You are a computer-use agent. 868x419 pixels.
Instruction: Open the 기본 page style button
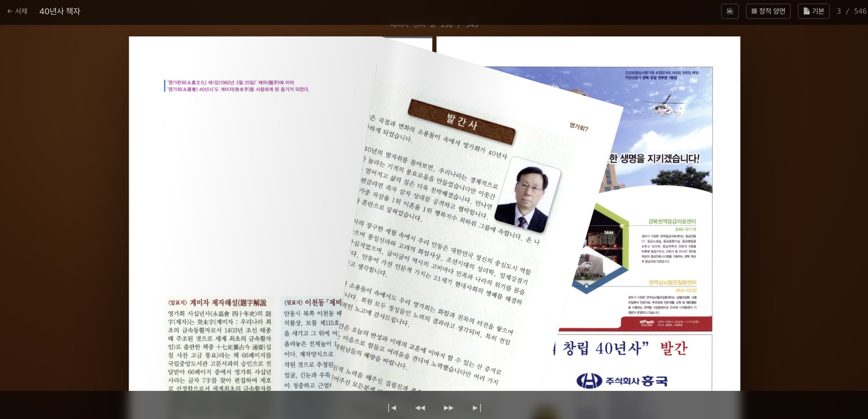click(814, 11)
